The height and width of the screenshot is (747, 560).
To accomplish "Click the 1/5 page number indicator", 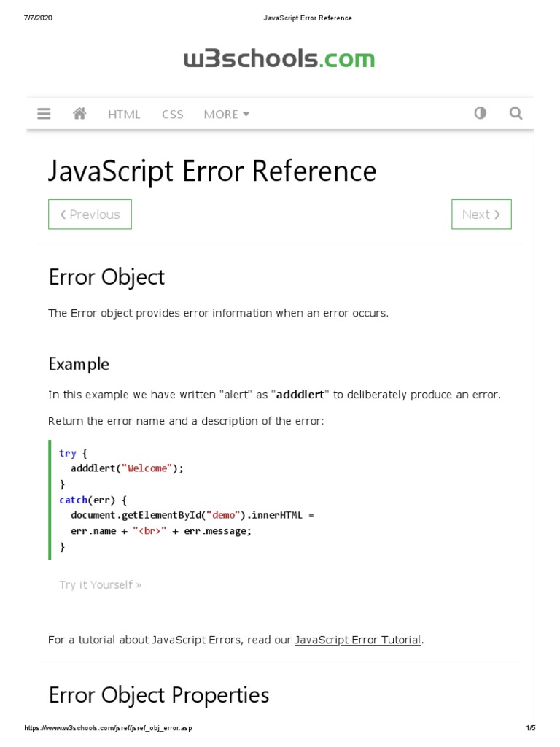I will pyautogui.click(x=530, y=728).
